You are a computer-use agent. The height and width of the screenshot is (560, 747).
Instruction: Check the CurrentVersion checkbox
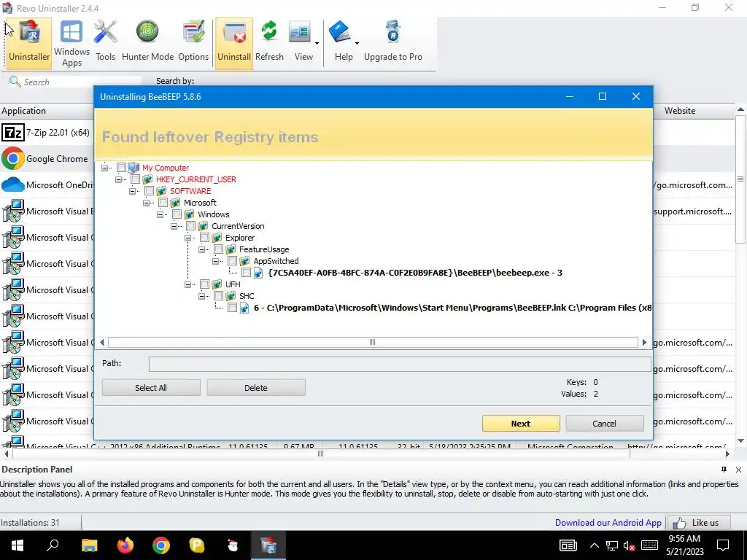(190, 226)
